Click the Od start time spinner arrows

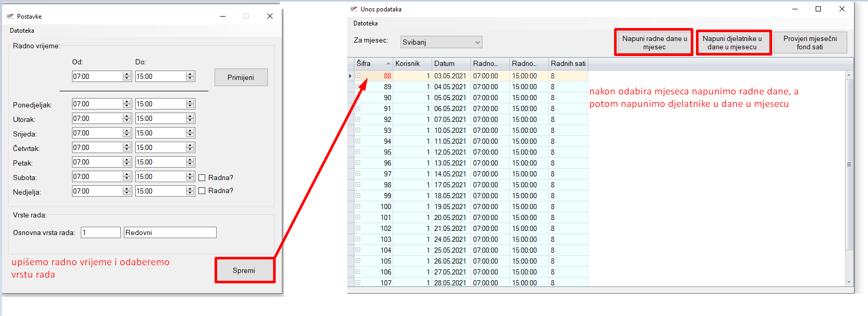click(127, 76)
